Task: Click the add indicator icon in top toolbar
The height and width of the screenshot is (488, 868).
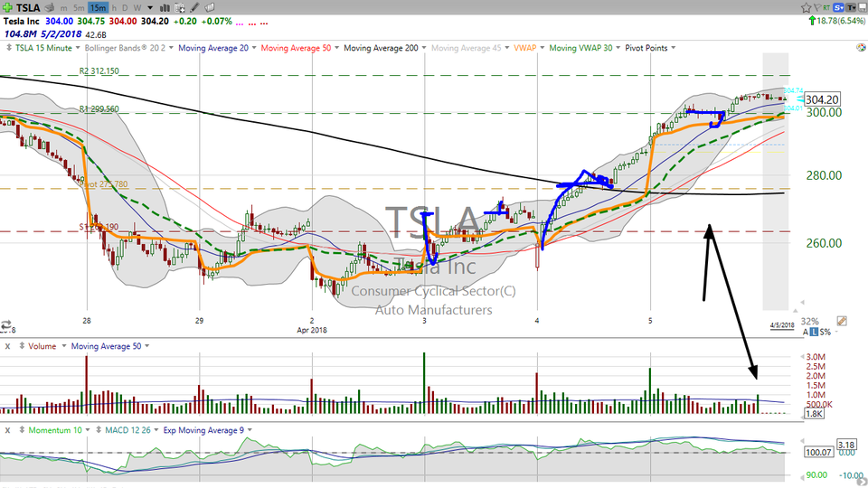Action: (x=180, y=8)
